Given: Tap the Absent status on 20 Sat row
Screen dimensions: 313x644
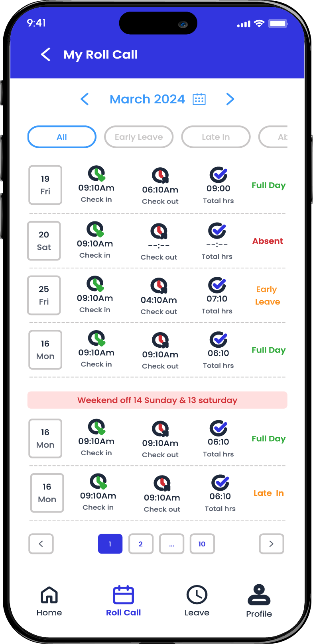Looking at the screenshot, I should pos(268,241).
